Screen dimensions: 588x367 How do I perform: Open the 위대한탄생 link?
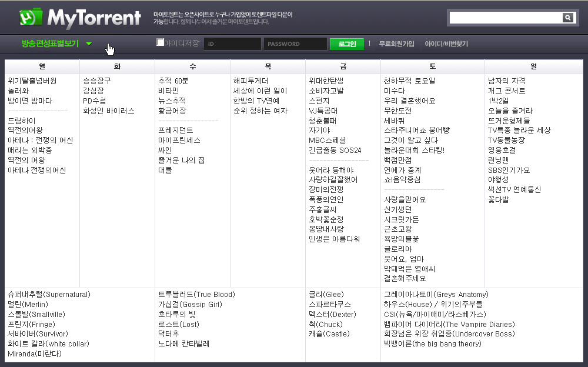coord(326,81)
